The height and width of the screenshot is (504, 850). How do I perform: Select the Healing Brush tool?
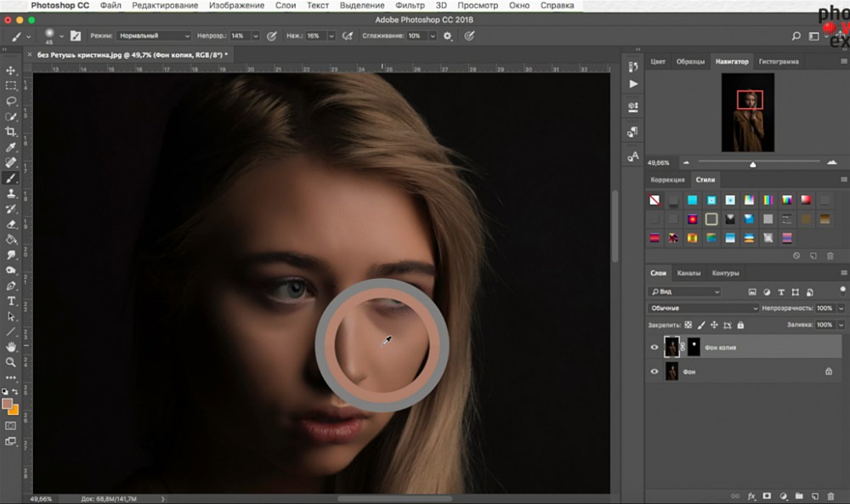click(11, 162)
